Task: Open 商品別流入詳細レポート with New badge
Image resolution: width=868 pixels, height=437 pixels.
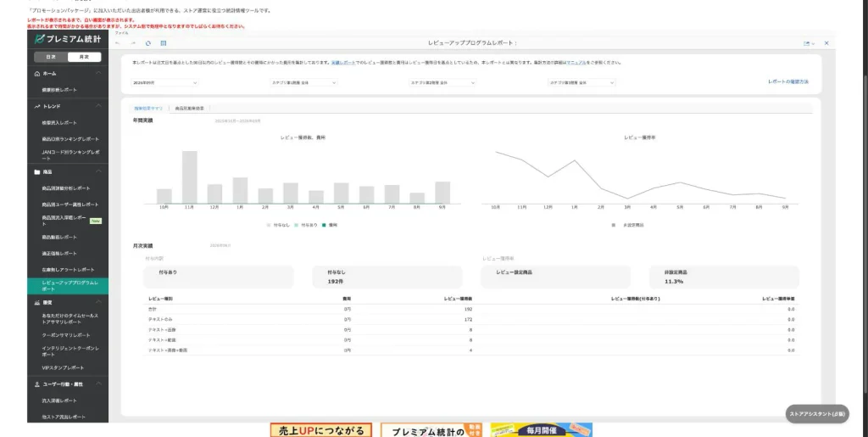Action: point(65,221)
